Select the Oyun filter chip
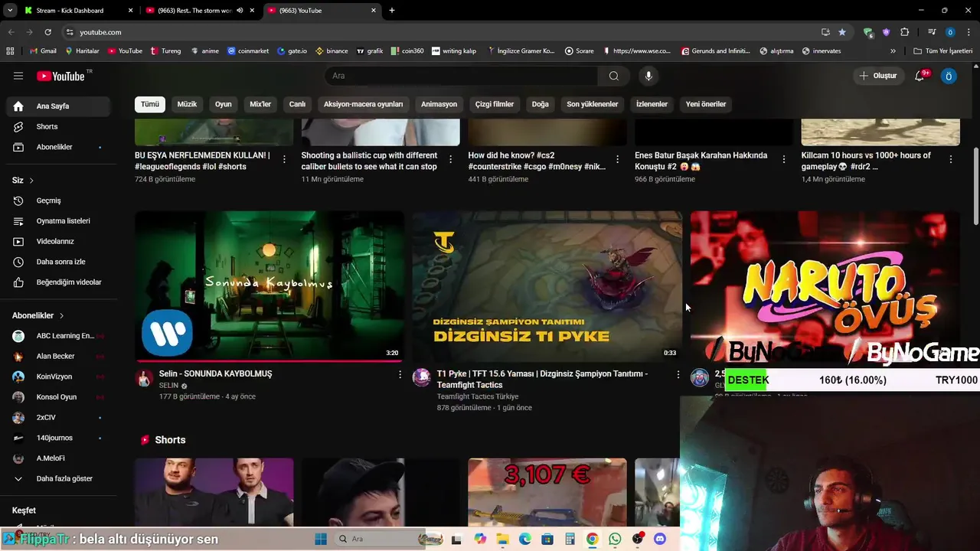This screenshot has height=551, width=980. click(x=223, y=104)
